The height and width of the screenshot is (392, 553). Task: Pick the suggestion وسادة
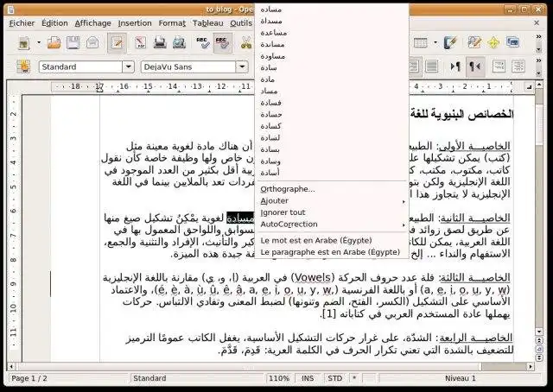pyautogui.click(x=332, y=161)
